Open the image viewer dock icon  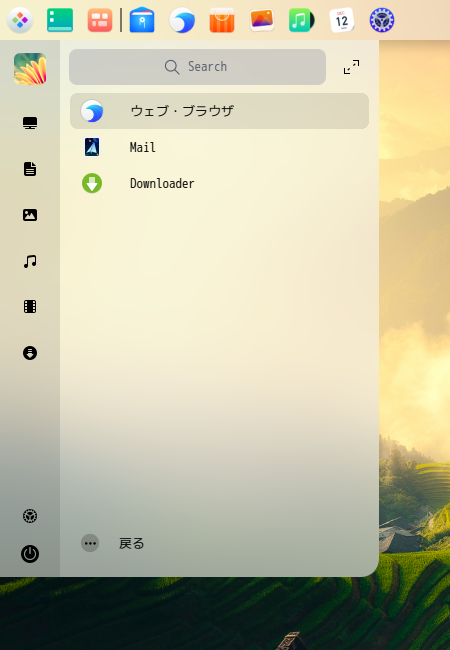[262, 20]
